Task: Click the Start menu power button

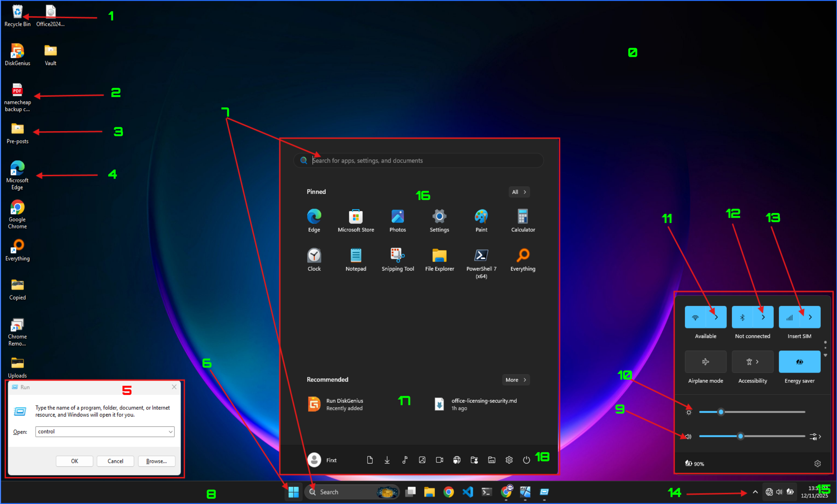Action: coord(526,460)
